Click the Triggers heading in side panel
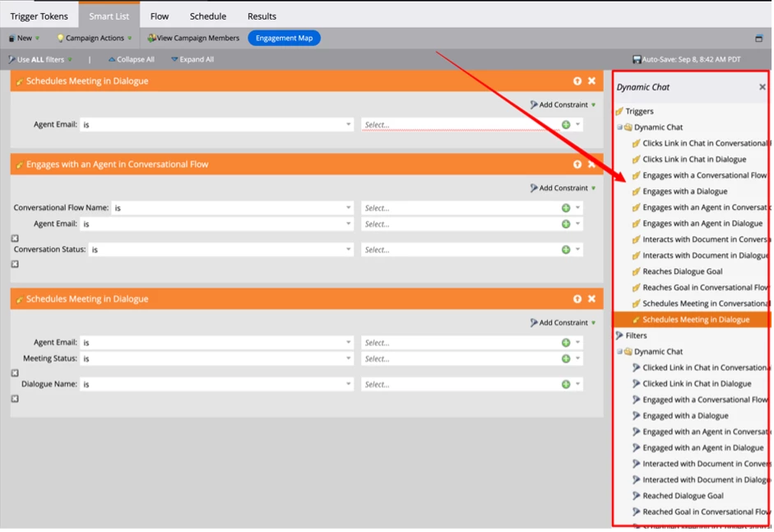Image resolution: width=774 pixels, height=532 pixels. [x=639, y=112]
